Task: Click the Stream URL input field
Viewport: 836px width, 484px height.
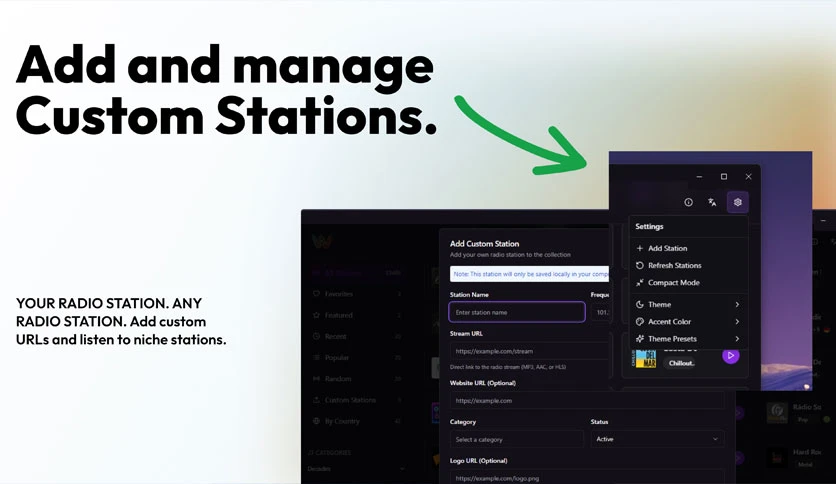Action: [x=529, y=351]
